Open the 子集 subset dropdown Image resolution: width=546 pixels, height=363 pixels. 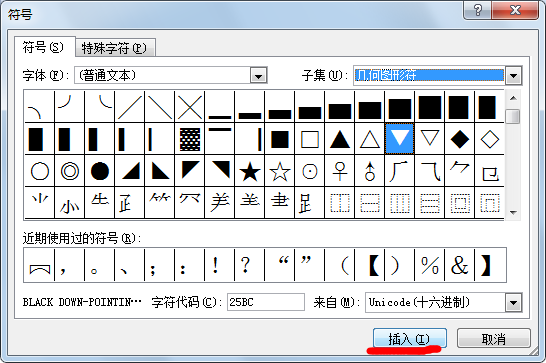pyautogui.click(x=513, y=75)
